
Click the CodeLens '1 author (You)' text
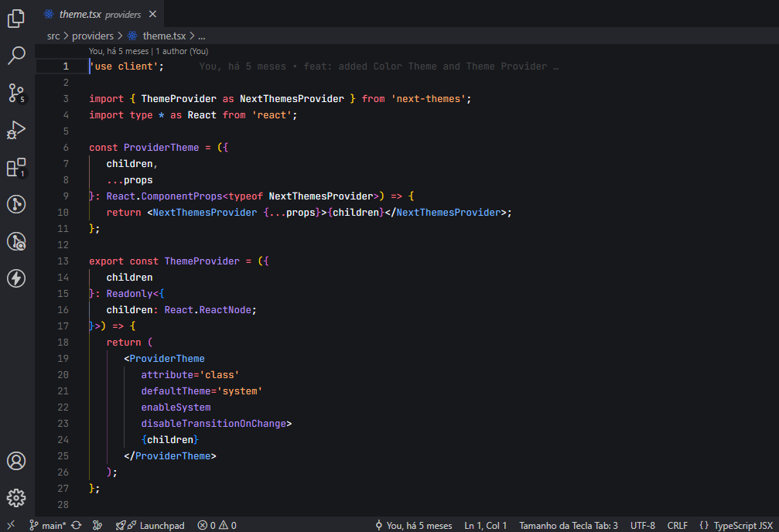tap(182, 51)
